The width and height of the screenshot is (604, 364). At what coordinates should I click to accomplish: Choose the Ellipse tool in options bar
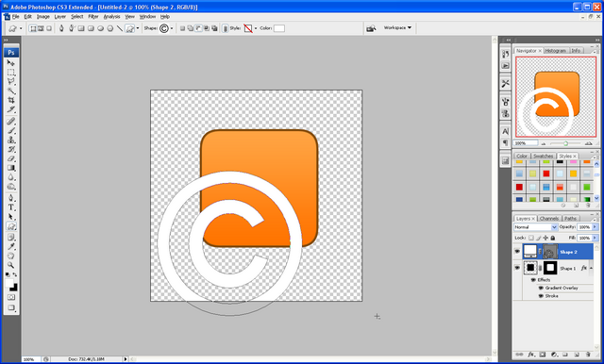point(100,28)
